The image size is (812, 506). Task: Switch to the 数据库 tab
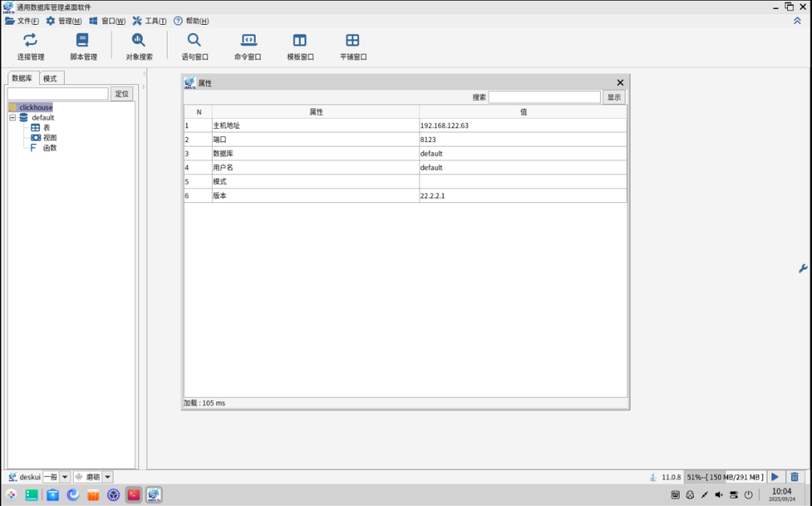tap(23, 78)
